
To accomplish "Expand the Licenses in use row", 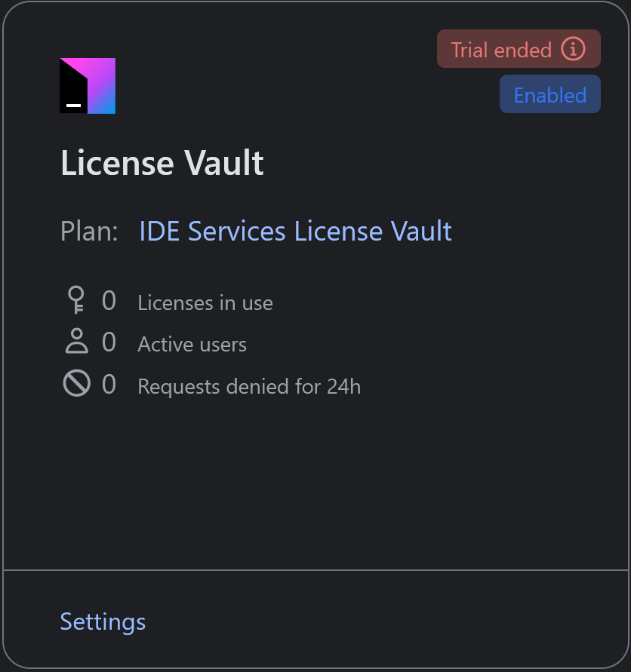I will coord(205,302).
